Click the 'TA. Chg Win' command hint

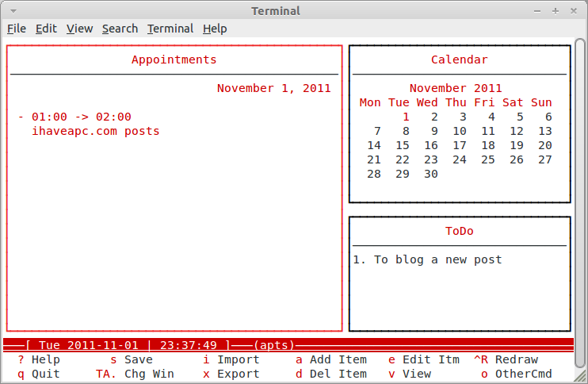pyautogui.click(x=135, y=374)
